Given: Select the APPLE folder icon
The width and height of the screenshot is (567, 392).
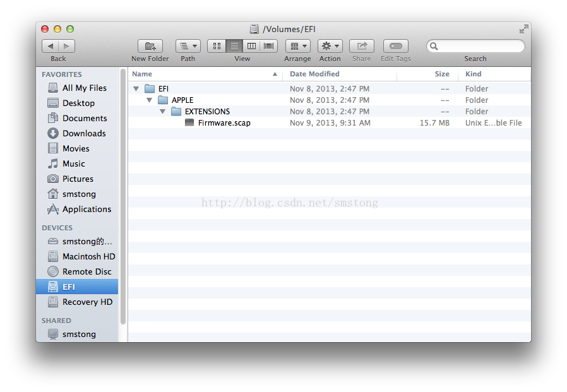Looking at the screenshot, I should coord(163,100).
